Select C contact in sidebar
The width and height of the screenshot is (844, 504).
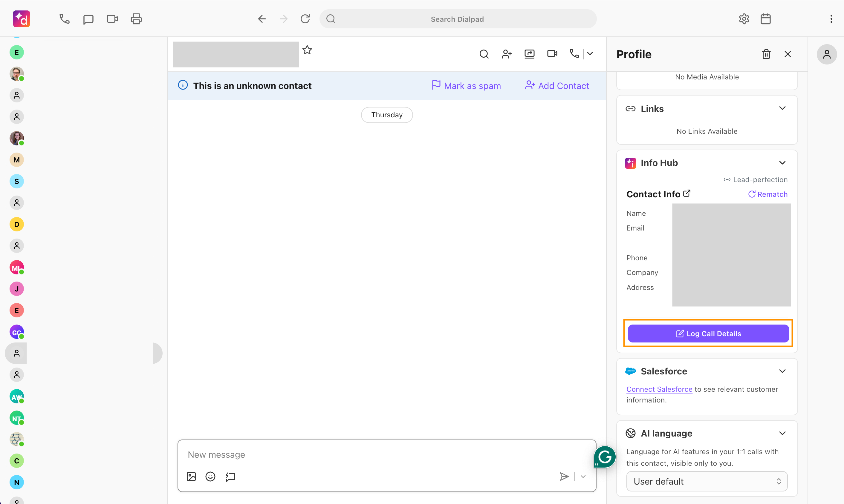pyautogui.click(x=17, y=461)
